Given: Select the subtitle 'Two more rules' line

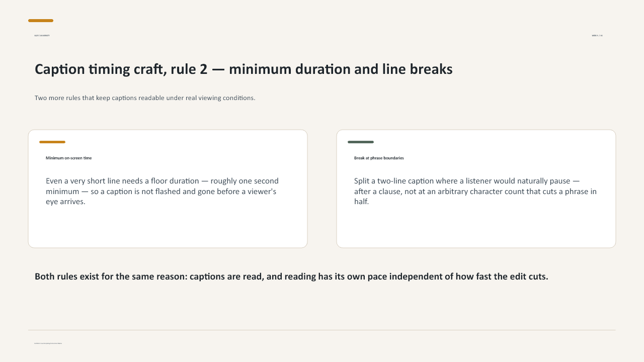Looking at the screenshot, I should pos(145,98).
